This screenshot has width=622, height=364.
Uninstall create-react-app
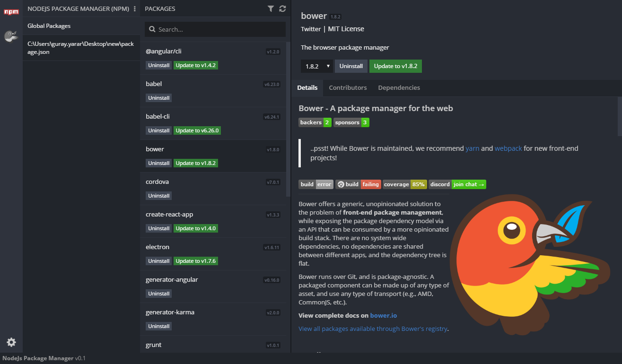click(158, 228)
